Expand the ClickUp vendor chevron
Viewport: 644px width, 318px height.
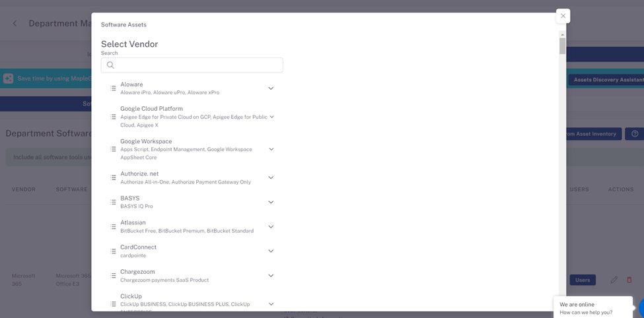pyautogui.click(x=271, y=304)
